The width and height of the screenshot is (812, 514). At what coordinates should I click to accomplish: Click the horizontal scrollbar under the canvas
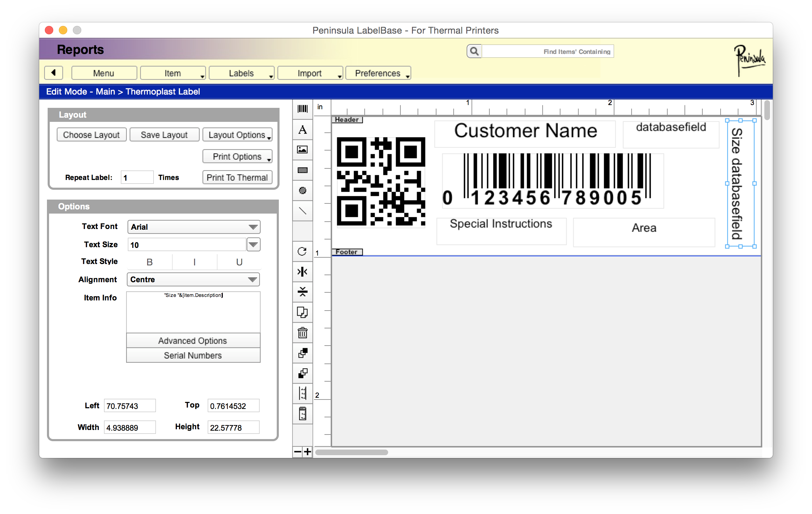tap(351, 452)
